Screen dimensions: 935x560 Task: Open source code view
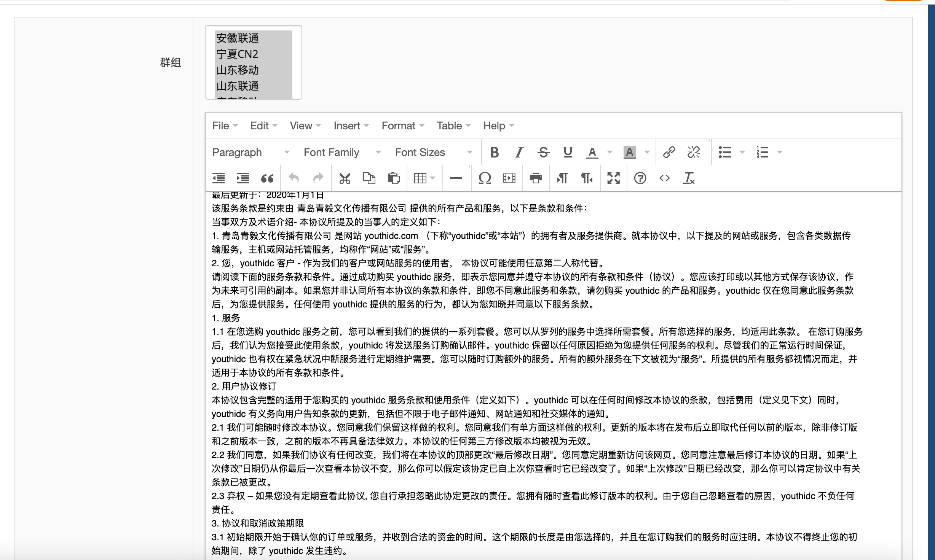664,178
